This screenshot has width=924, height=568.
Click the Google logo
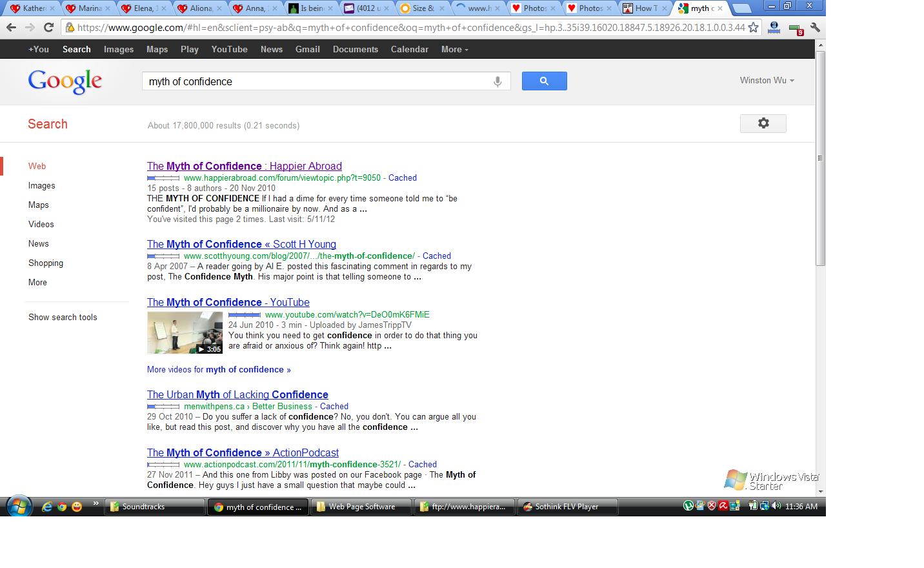point(65,81)
